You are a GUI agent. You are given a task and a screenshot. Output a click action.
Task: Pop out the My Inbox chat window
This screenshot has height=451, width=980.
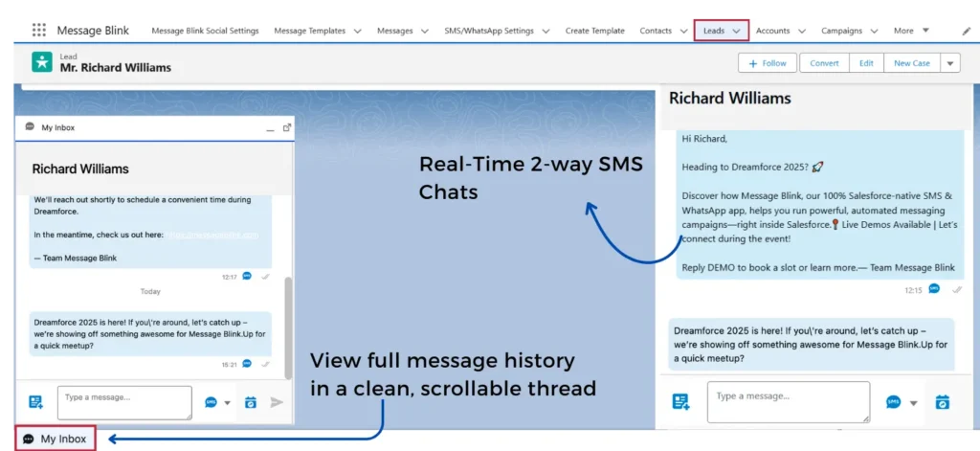click(286, 127)
